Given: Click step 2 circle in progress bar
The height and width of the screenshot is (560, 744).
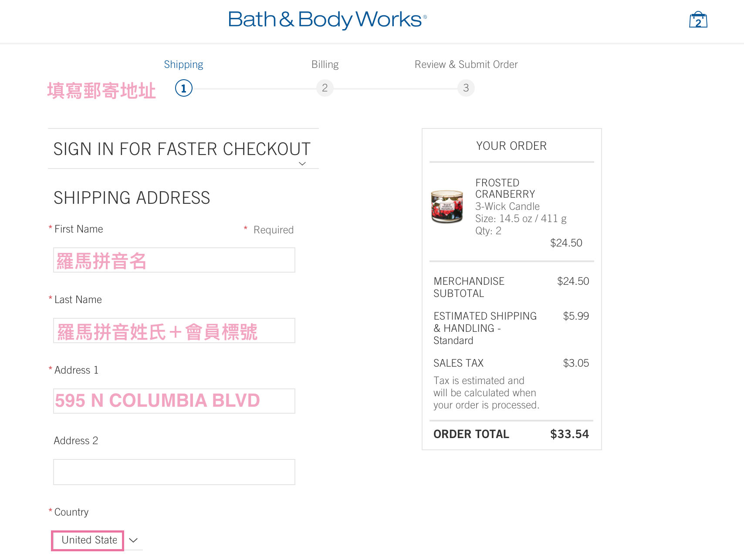Looking at the screenshot, I should (x=325, y=88).
